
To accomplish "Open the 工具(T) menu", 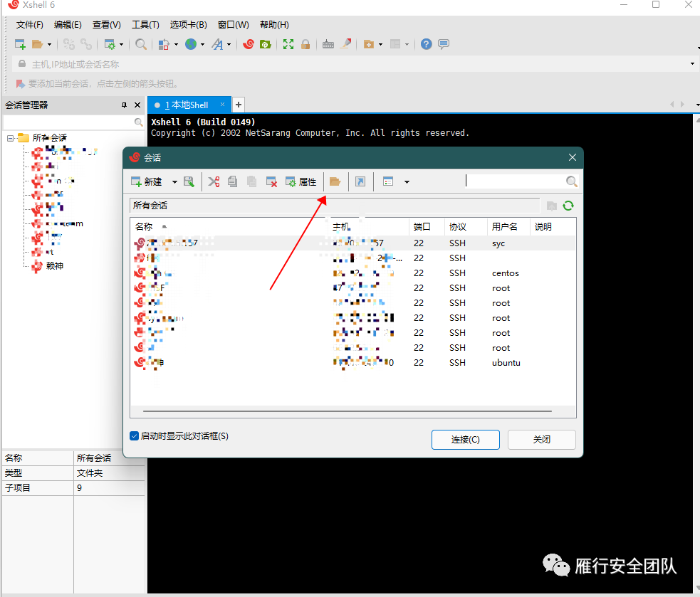I will click(x=145, y=25).
